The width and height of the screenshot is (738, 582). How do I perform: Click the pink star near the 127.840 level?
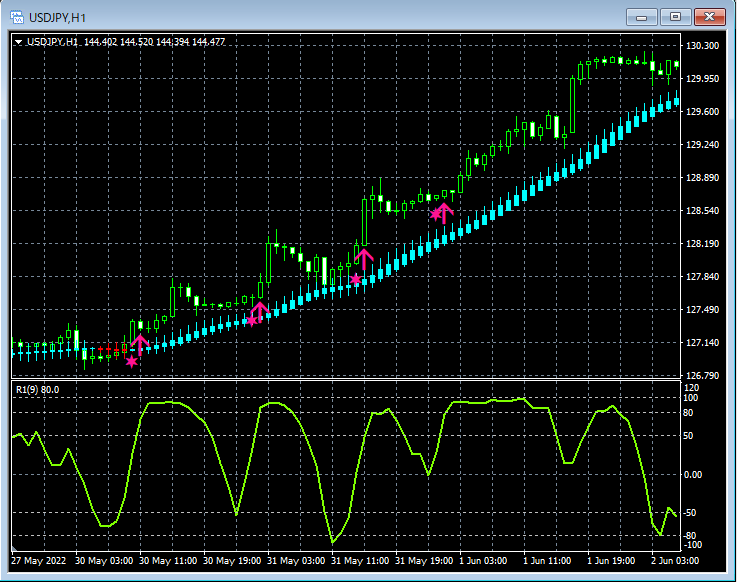(356, 279)
